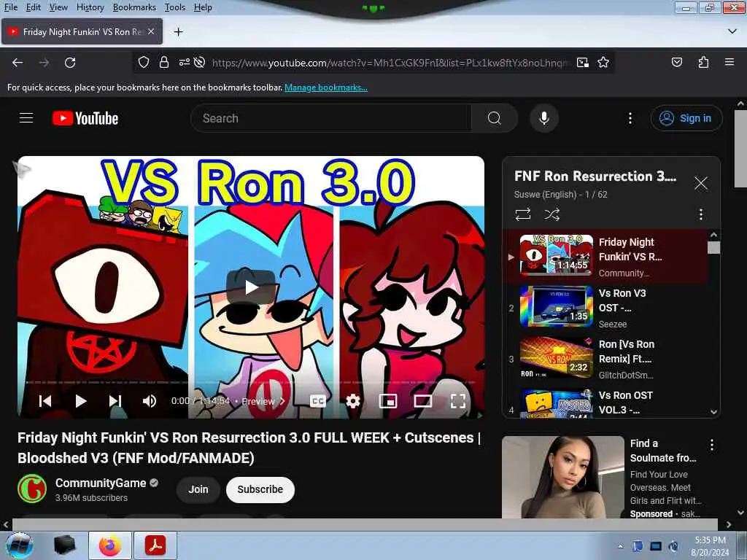Open picture-in-picture from address bar
Viewport: 747px width, 560px height.
582,63
